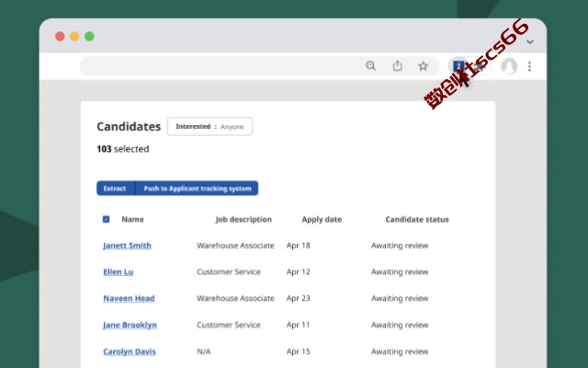Click the Apr 11 apply date
The width and height of the screenshot is (588, 368).
click(x=298, y=325)
